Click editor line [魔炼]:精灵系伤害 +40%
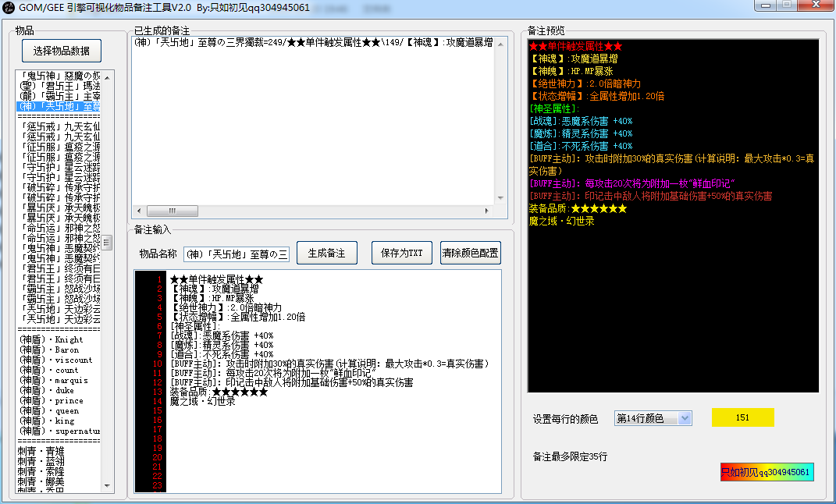This screenshot has width=836, height=504. pos(222,345)
